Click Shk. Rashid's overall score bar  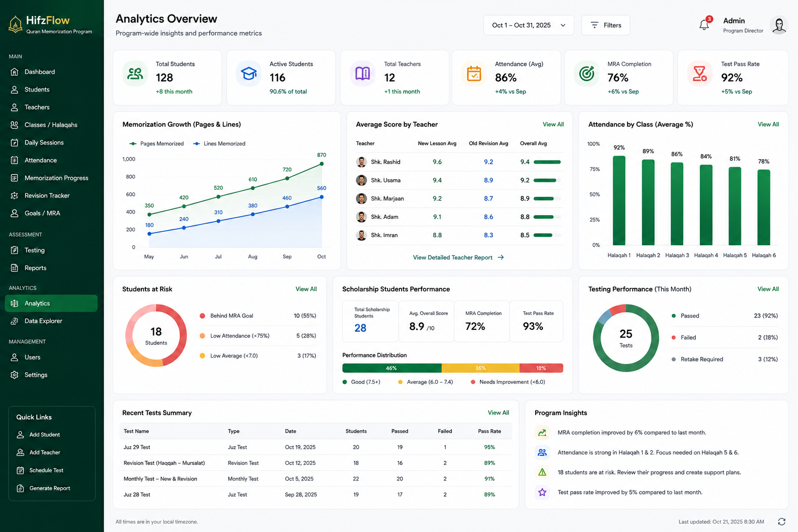point(547,162)
